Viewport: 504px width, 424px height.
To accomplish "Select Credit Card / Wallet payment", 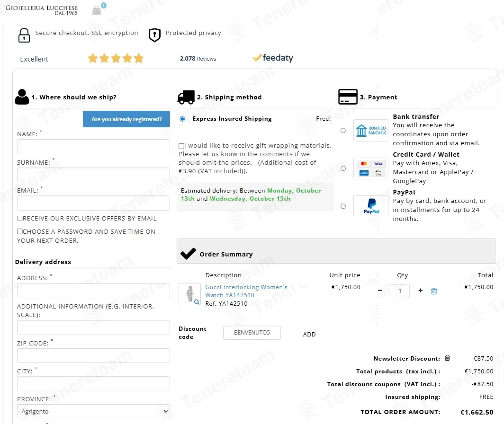I will pos(343,168).
